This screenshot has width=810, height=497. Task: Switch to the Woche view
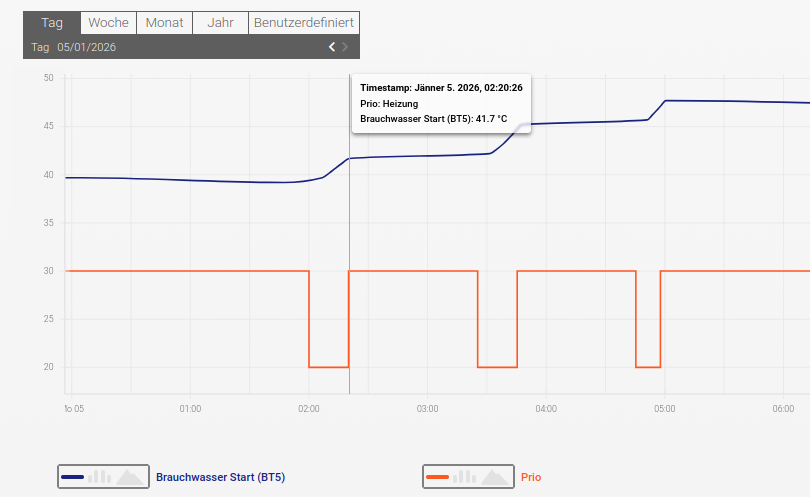108,23
